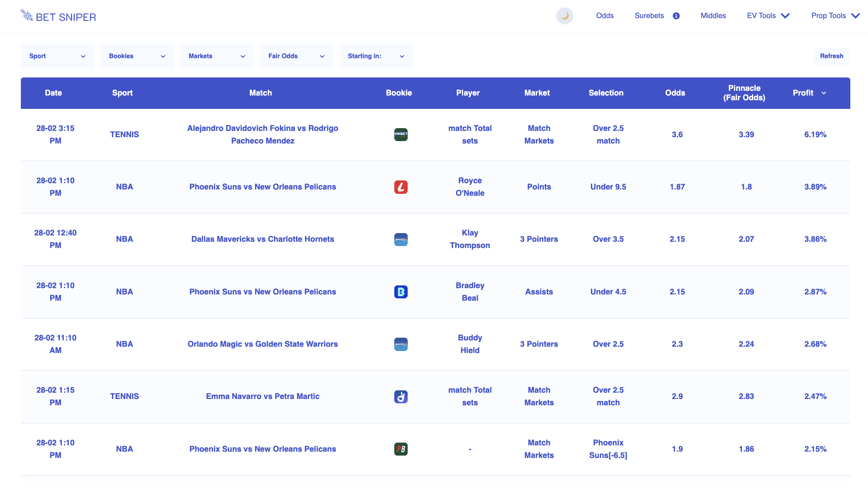Image resolution: width=868 pixels, height=489 pixels.
Task: Click player name Bradley Beal
Action: tap(470, 292)
